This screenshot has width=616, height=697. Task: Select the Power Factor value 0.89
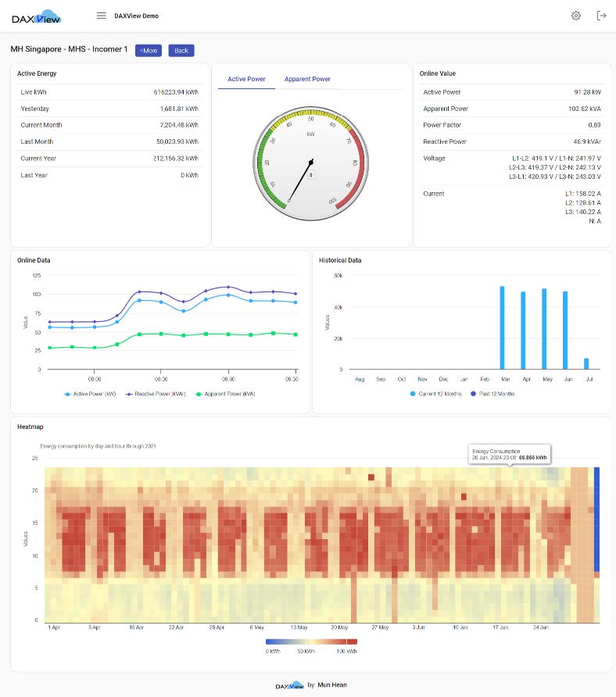coord(594,125)
